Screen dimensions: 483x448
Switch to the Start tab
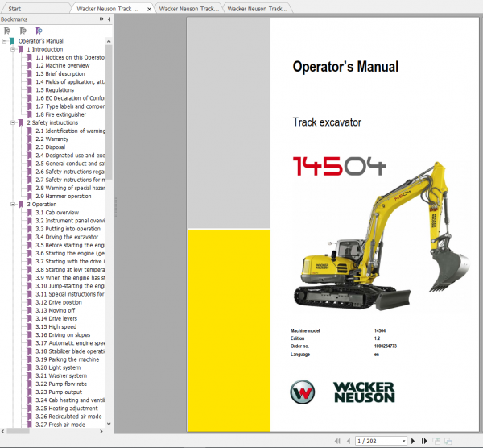click(x=14, y=9)
